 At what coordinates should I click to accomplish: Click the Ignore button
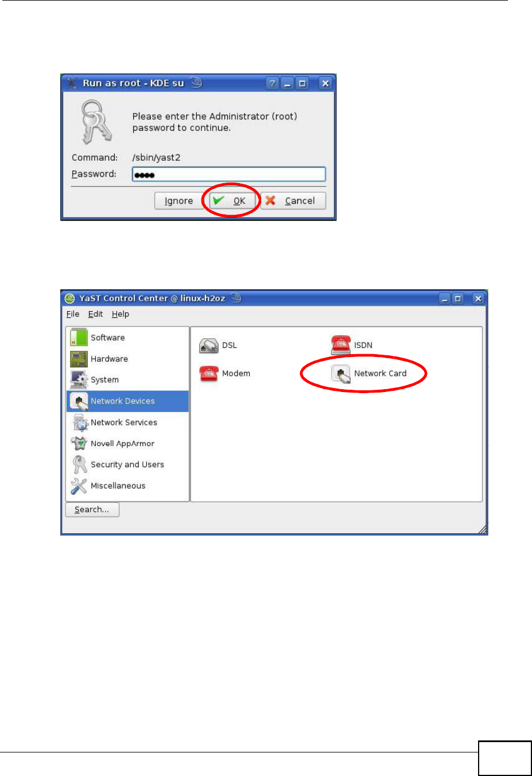tap(178, 201)
